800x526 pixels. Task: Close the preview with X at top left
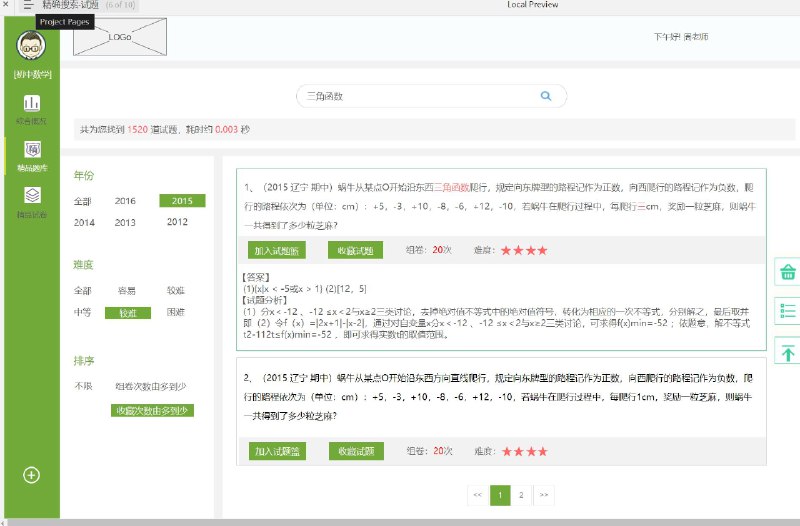click(x=5, y=4)
